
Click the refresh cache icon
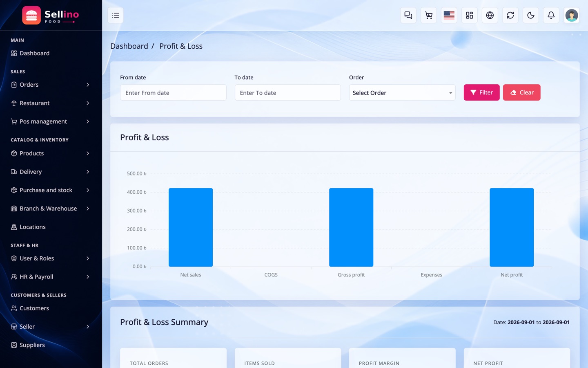510,15
